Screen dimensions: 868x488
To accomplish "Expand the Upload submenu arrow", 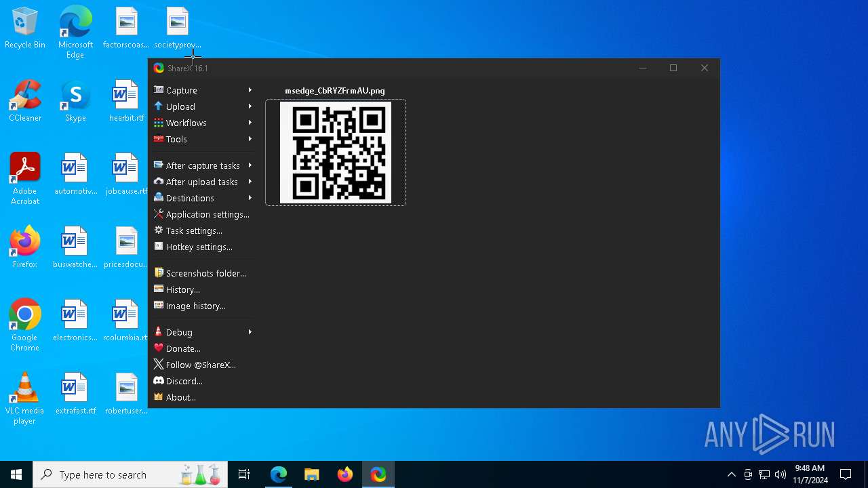I will pos(250,106).
